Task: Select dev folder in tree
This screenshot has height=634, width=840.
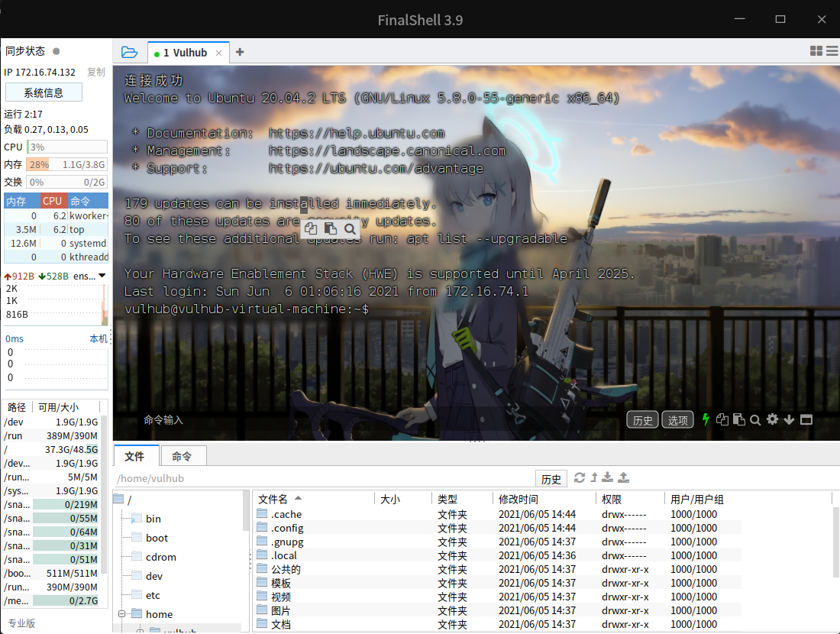Action: pyautogui.click(x=153, y=576)
